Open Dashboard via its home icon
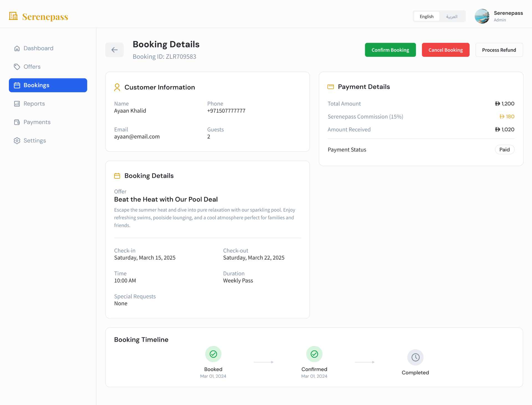The width and height of the screenshot is (532, 405). point(17,48)
